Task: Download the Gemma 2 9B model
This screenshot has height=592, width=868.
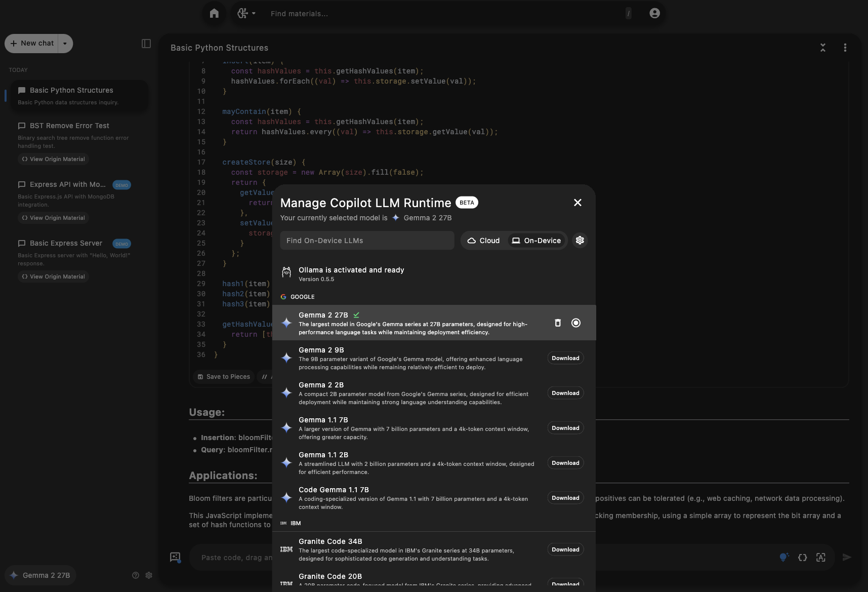Action: [x=565, y=358]
